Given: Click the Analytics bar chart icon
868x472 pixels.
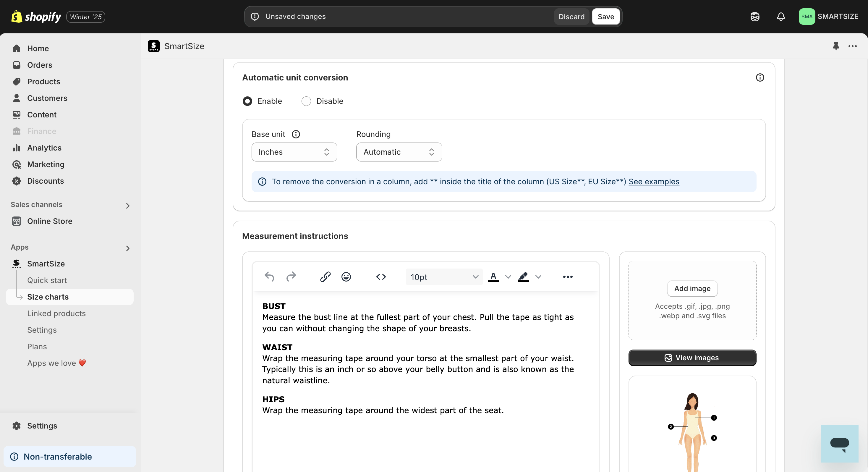Looking at the screenshot, I should click(17, 148).
